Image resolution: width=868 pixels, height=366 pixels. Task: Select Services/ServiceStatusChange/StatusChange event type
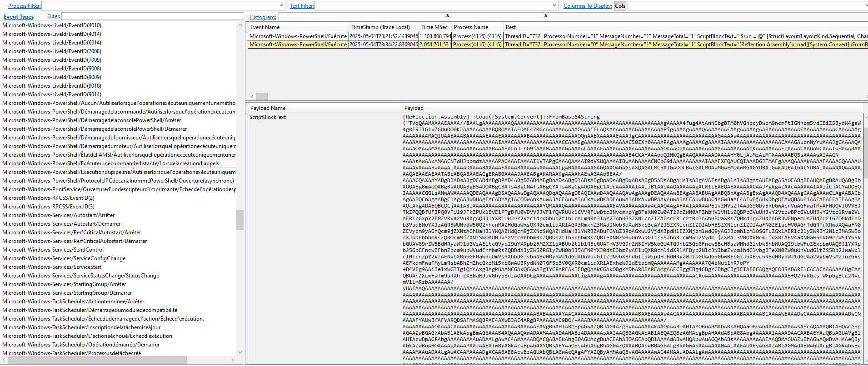(80, 276)
